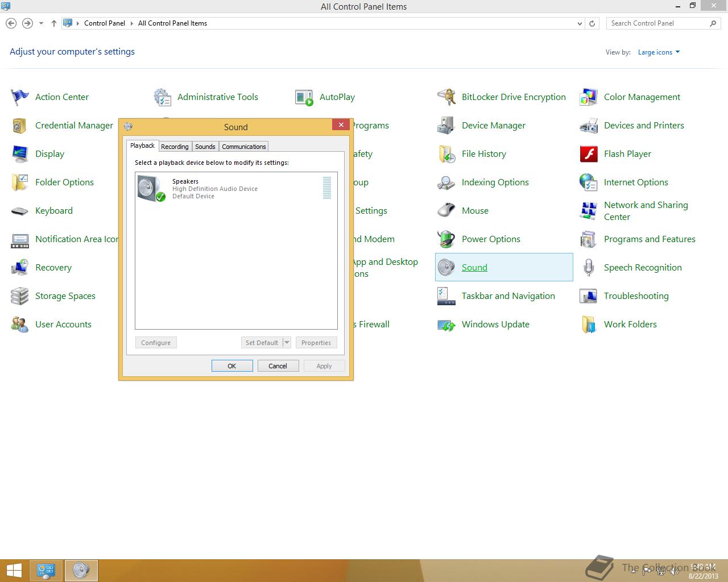Viewport: 728px width, 582px height.
Task: Open the Flash Player red icon
Action: [x=589, y=154]
